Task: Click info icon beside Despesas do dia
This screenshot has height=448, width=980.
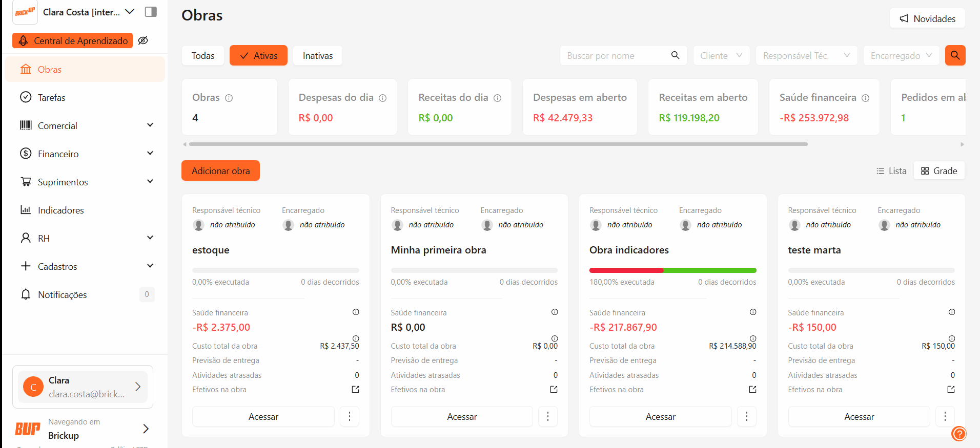Action: (382, 98)
